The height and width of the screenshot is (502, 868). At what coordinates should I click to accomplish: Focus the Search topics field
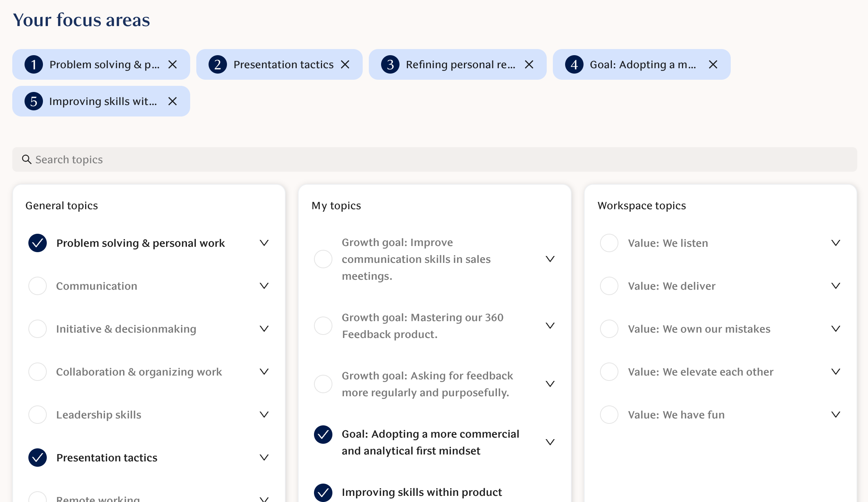435,159
